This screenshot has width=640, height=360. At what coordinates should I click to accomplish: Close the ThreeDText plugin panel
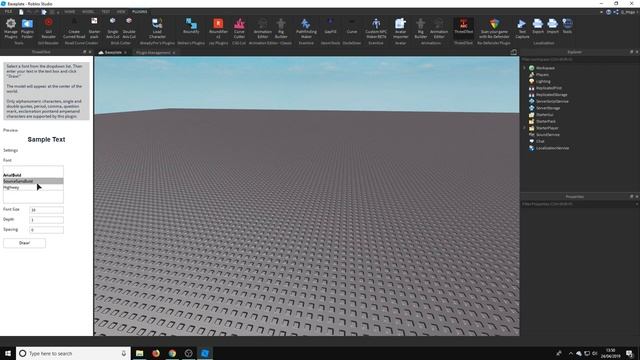click(90, 52)
